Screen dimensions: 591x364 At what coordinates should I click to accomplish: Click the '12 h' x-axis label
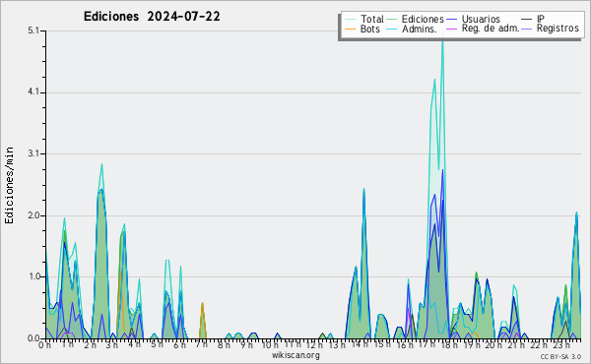coord(314,345)
